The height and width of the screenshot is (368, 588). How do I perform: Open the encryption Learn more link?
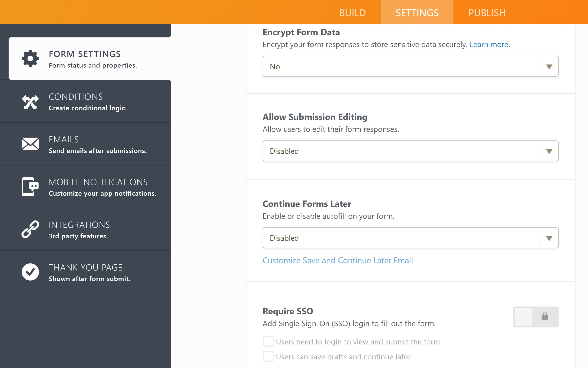pyautogui.click(x=490, y=44)
